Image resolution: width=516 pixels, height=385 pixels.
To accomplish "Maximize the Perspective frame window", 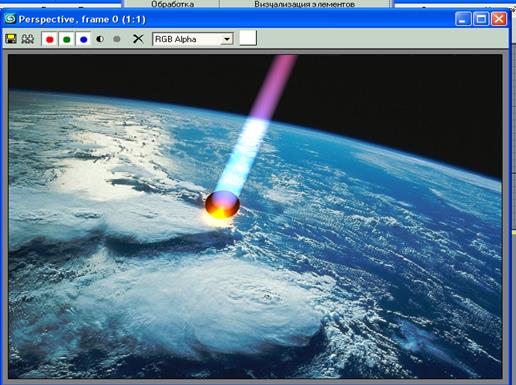I will 481,19.
